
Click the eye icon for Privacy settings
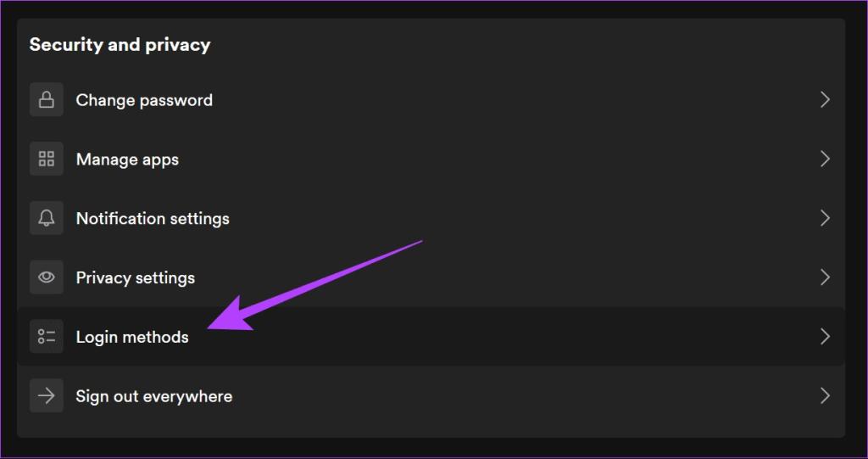47,277
